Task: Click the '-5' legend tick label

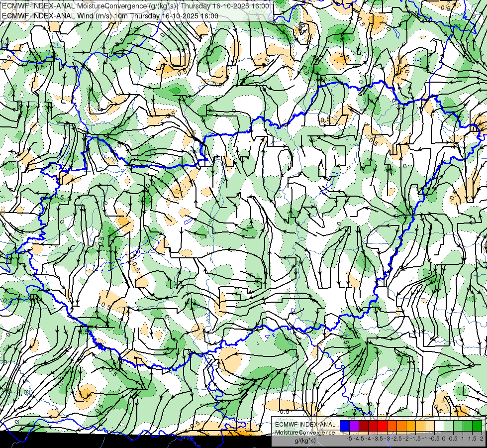Action: coord(349,439)
